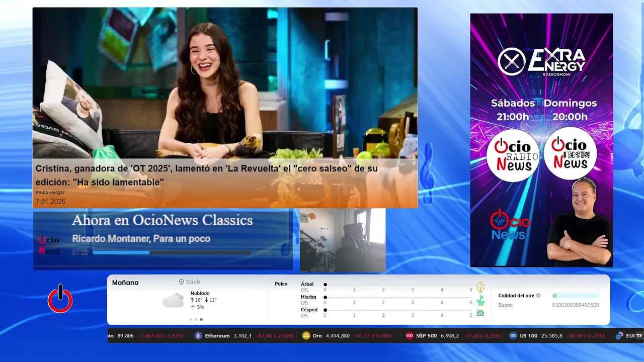Click the Árbol pollen level slider
Image resolution: width=644 pixels, height=362 pixels.
[398, 285]
